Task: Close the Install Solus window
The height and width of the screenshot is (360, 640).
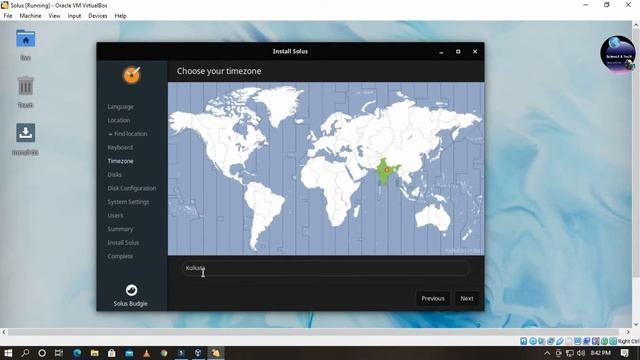Action: coord(475,52)
